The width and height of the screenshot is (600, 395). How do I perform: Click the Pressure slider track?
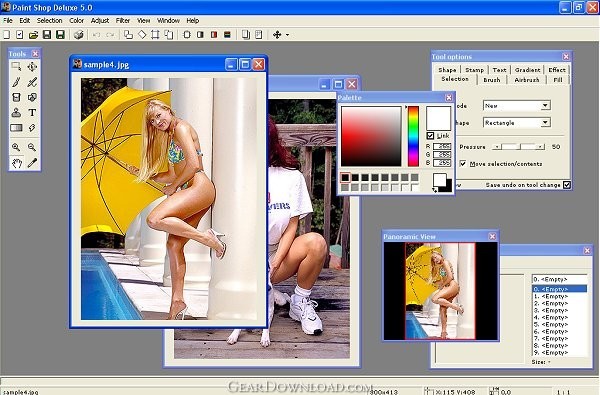click(518, 147)
